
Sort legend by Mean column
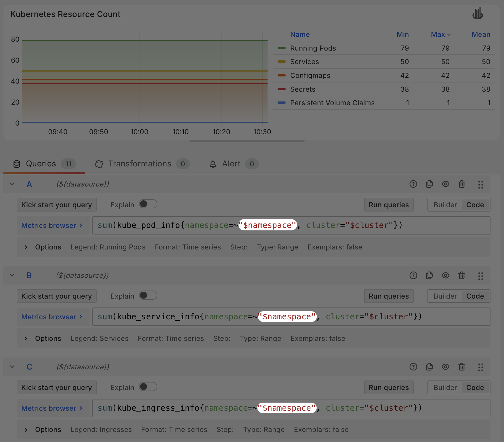(x=481, y=34)
